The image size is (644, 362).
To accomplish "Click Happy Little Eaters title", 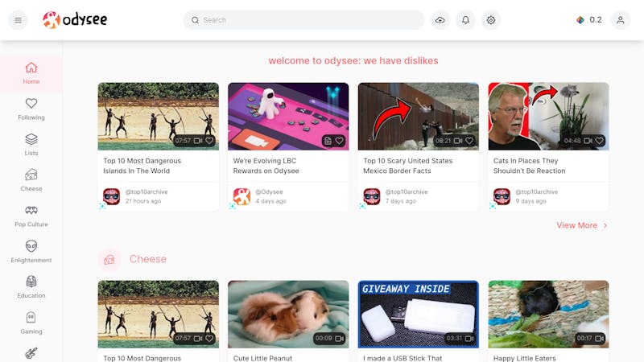I will pyautogui.click(x=525, y=358).
